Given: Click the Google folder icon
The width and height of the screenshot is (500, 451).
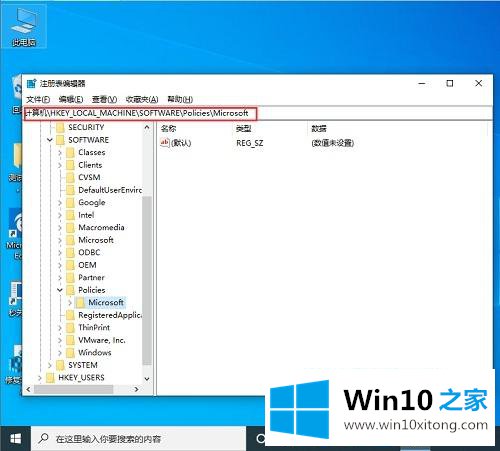Looking at the screenshot, I should coord(70,203).
